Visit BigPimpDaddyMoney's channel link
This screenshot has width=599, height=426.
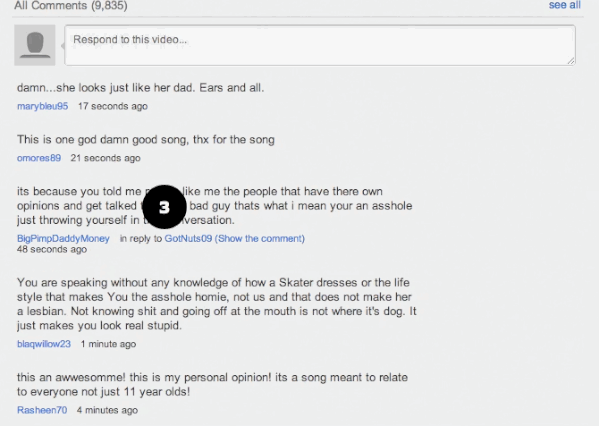(x=63, y=238)
